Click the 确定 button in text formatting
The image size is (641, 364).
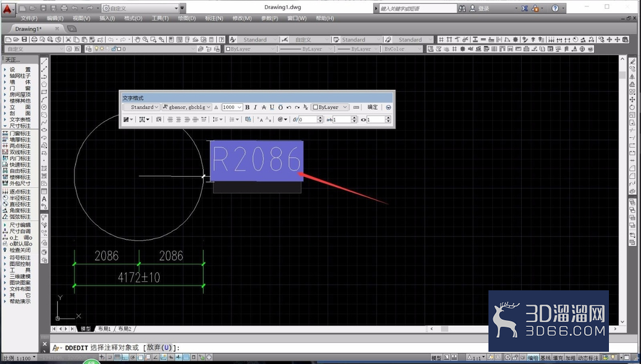click(x=372, y=107)
